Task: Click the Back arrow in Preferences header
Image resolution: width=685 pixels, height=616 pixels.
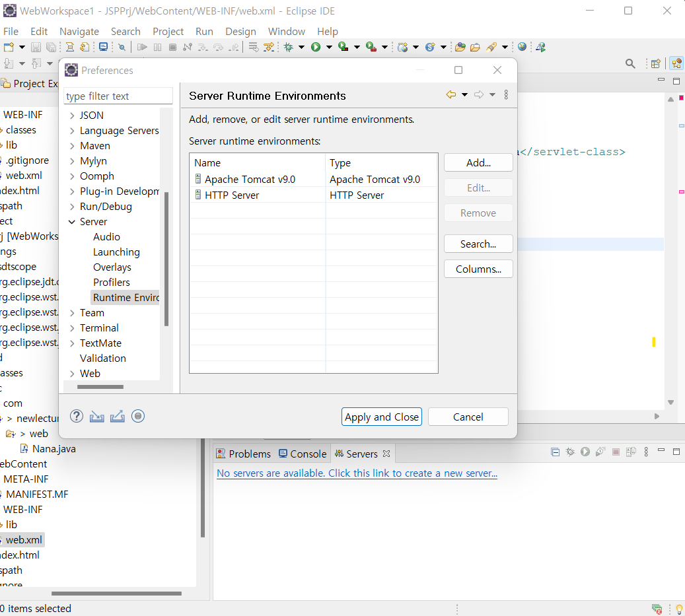Action: [x=451, y=94]
